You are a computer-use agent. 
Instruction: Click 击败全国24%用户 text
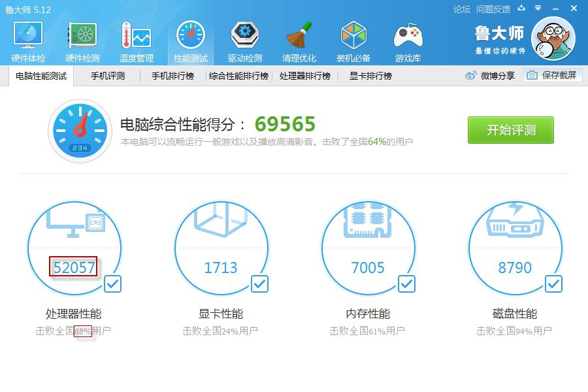pyautogui.click(x=220, y=331)
